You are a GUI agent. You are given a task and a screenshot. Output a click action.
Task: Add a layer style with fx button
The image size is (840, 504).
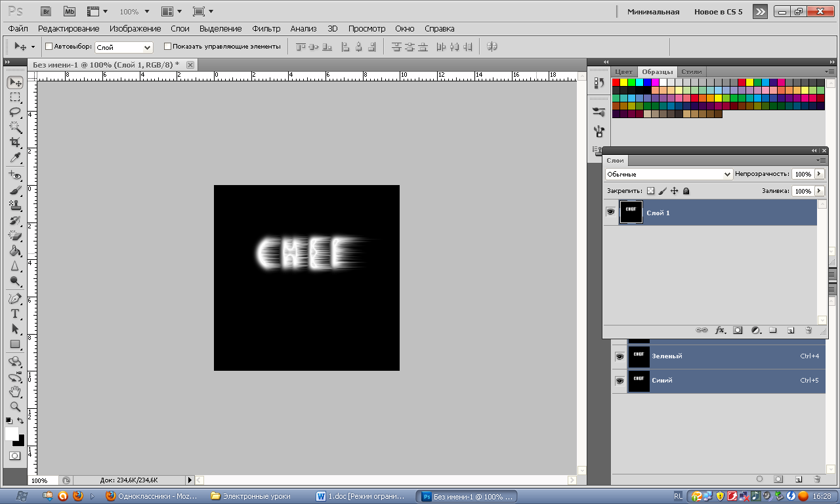coord(720,330)
